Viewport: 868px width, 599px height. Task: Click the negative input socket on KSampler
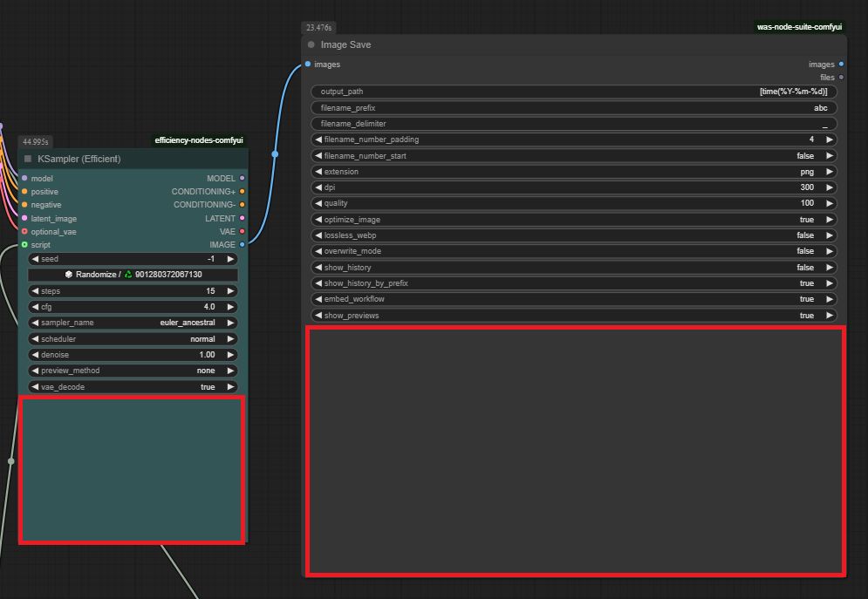[24, 205]
